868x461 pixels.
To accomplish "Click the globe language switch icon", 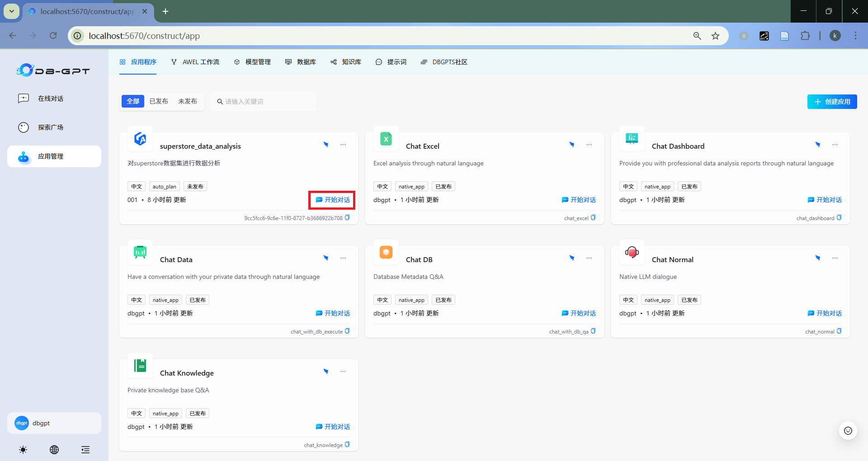I will click(54, 449).
